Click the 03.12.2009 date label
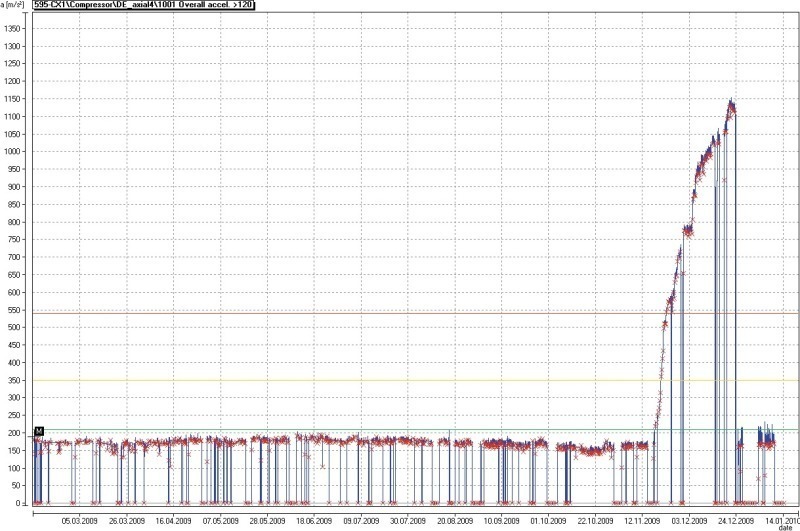The width and height of the screenshot is (800, 531). coord(688,520)
